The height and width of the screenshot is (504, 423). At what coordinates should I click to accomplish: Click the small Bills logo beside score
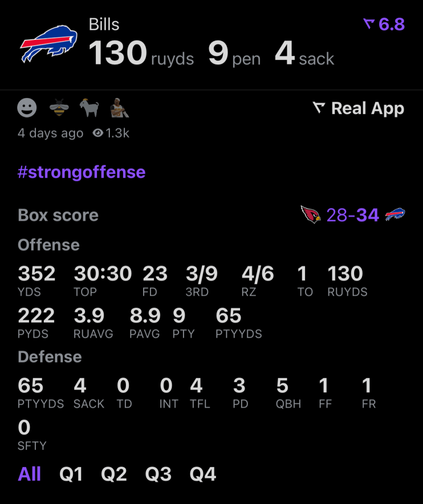(x=395, y=215)
